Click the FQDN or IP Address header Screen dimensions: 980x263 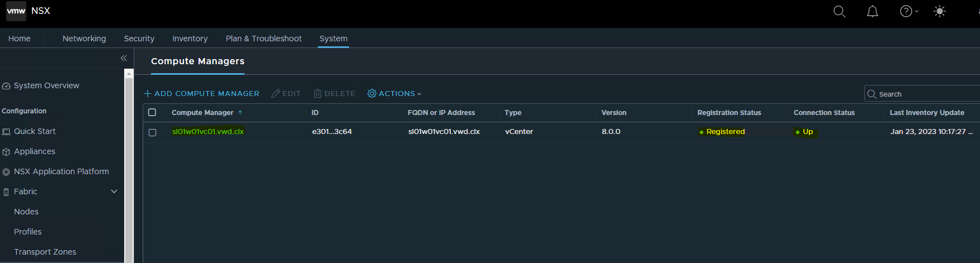441,113
